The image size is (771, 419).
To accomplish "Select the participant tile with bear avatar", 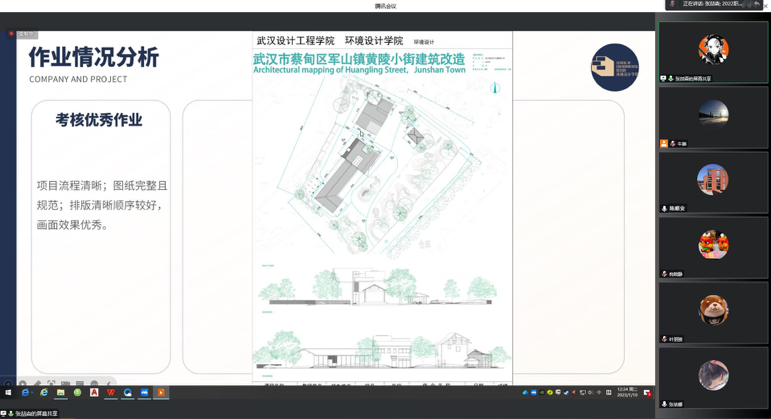I will pyautogui.click(x=713, y=311).
